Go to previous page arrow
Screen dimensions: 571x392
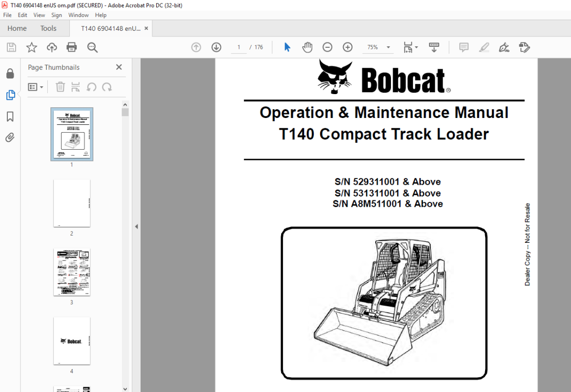click(x=196, y=47)
